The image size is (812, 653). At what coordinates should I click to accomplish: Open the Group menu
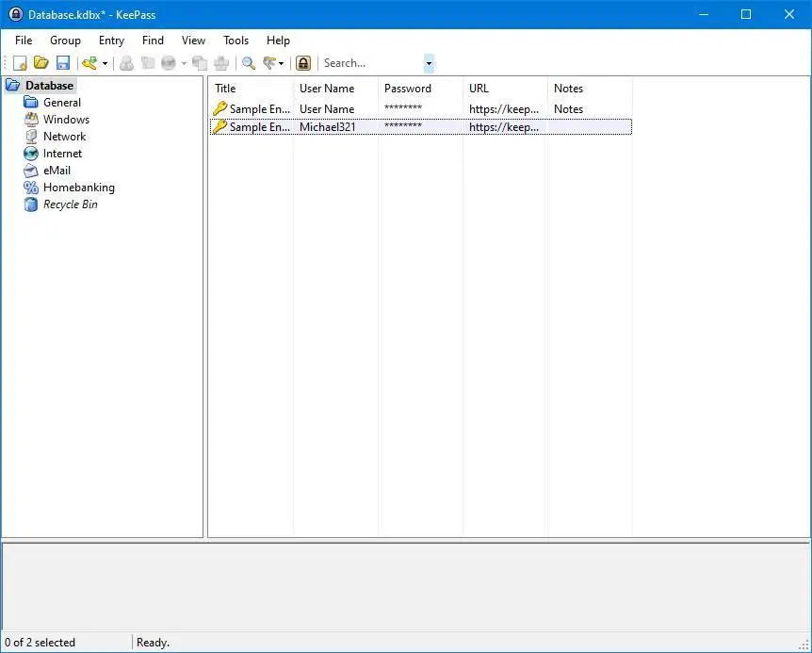pyautogui.click(x=65, y=41)
